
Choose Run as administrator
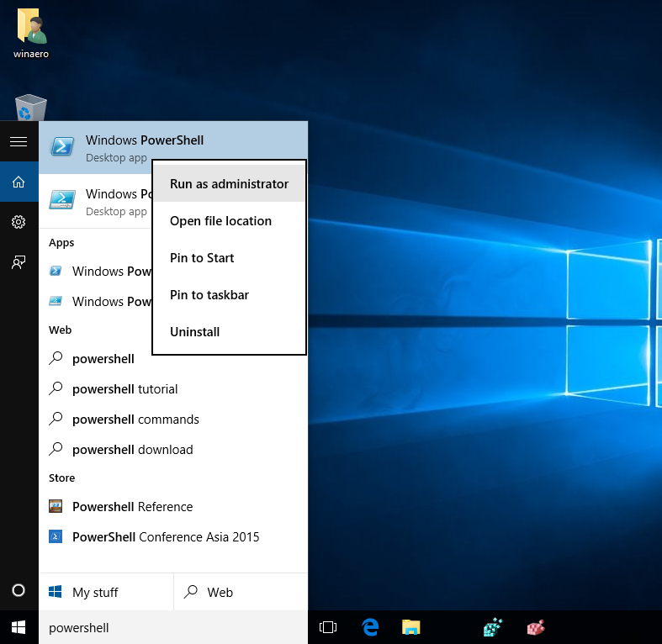[230, 184]
